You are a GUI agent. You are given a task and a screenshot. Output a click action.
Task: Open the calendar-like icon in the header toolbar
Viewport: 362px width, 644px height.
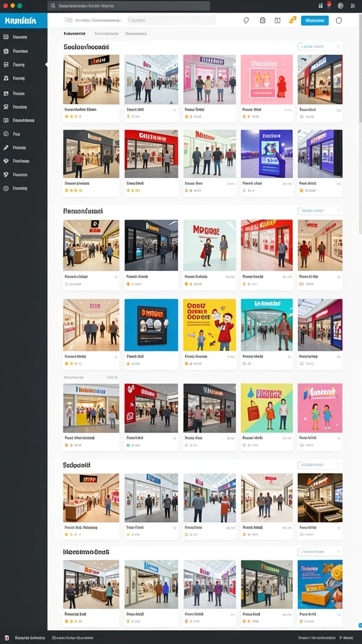[277, 20]
